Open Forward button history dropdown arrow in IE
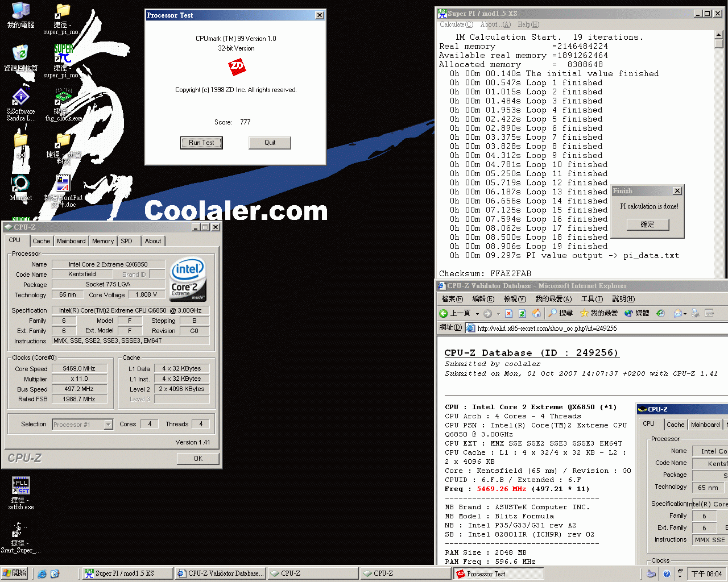The height and width of the screenshot is (582, 728). (498, 314)
